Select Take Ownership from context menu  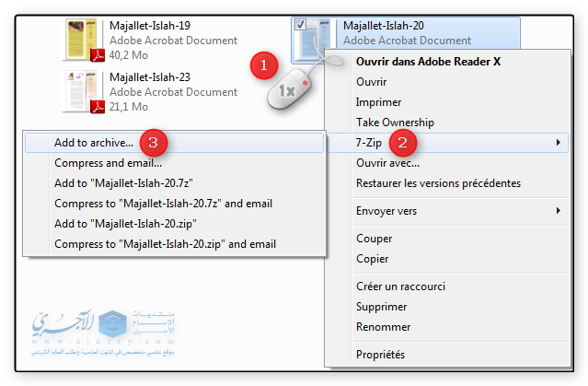395,123
